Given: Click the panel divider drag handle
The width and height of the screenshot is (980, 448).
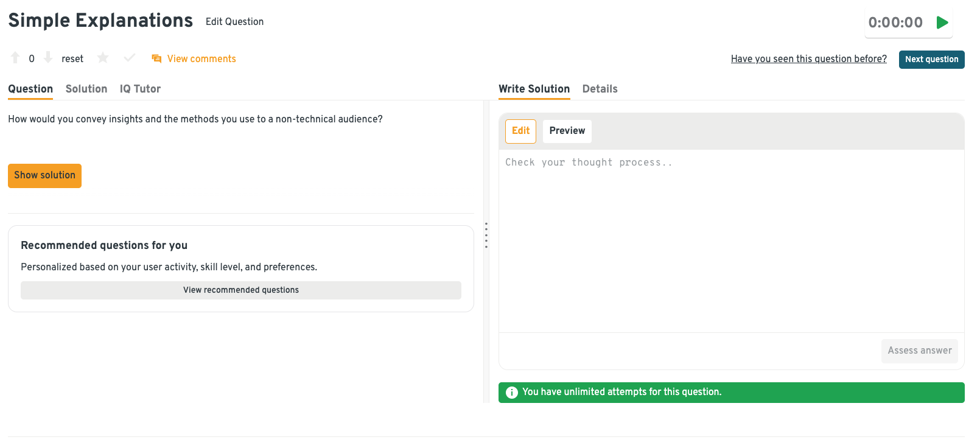Looking at the screenshot, I should tap(486, 235).
